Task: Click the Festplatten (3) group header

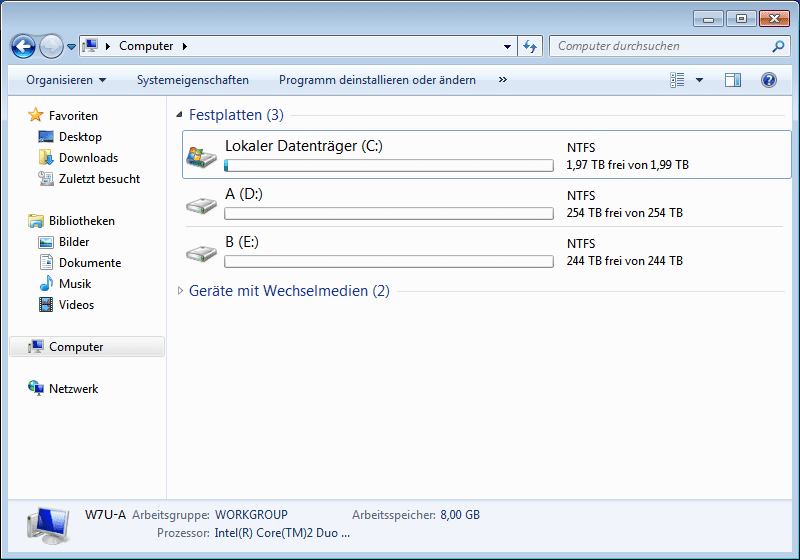Action: [236, 115]
